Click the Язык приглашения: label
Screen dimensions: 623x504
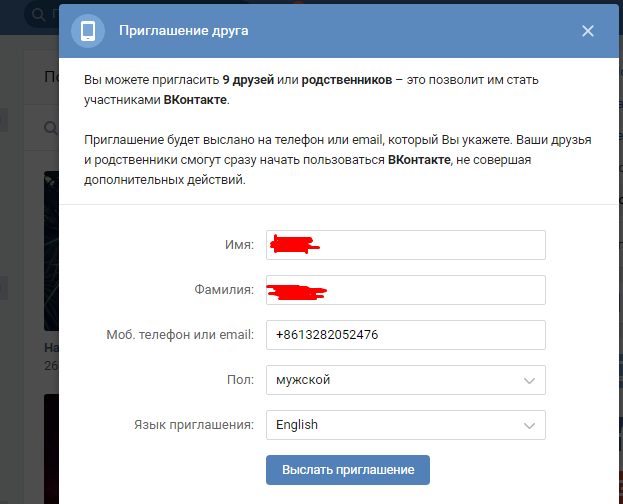tap(191, 425)
